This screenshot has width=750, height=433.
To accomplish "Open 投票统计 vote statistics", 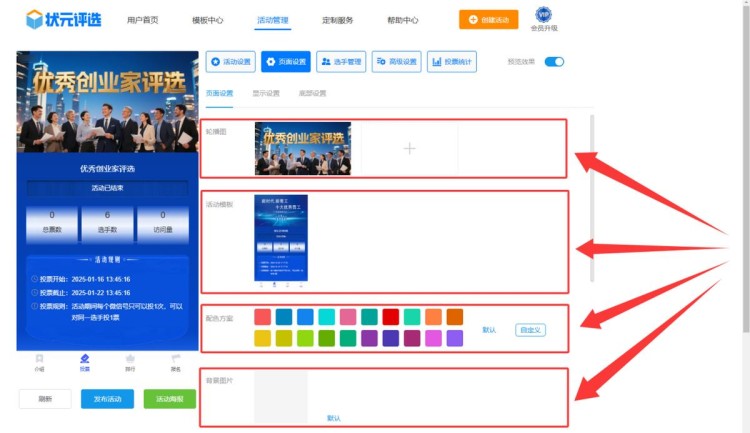I will [x=452, y=62].
